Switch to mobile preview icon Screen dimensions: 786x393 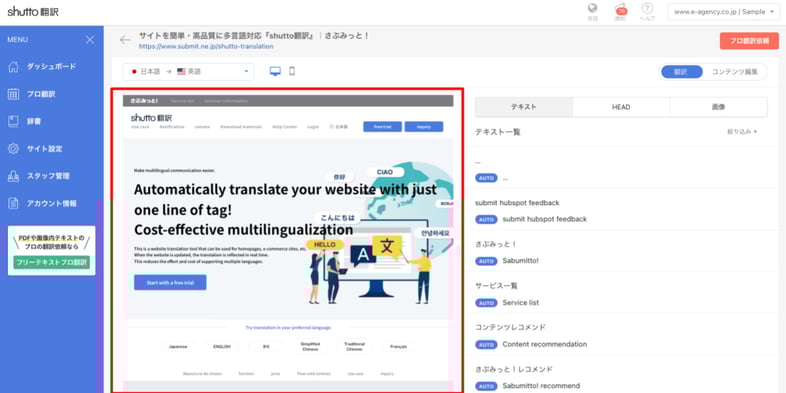tap(292, 71)
